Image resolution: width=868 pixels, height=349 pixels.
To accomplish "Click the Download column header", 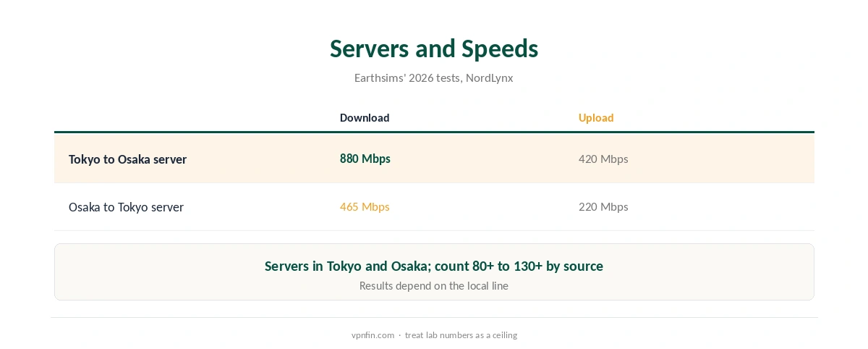I will pos(365,118).
